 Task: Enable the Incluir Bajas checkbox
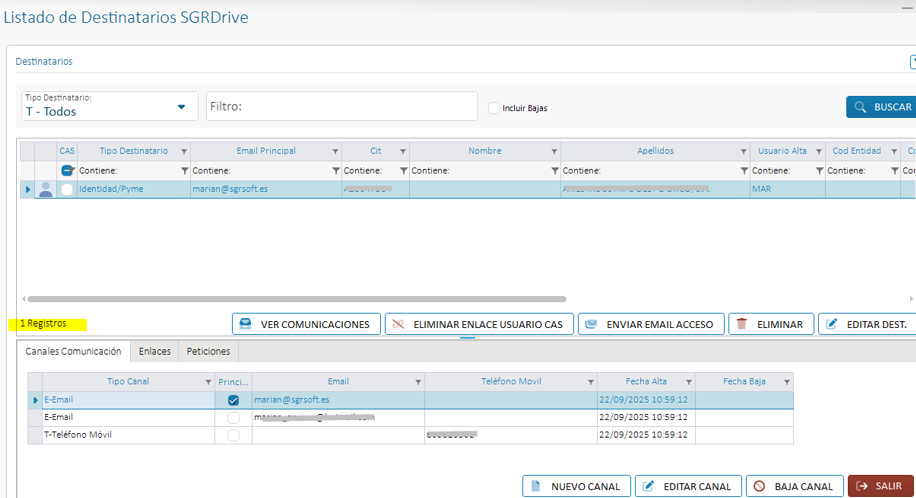point(494,108)
